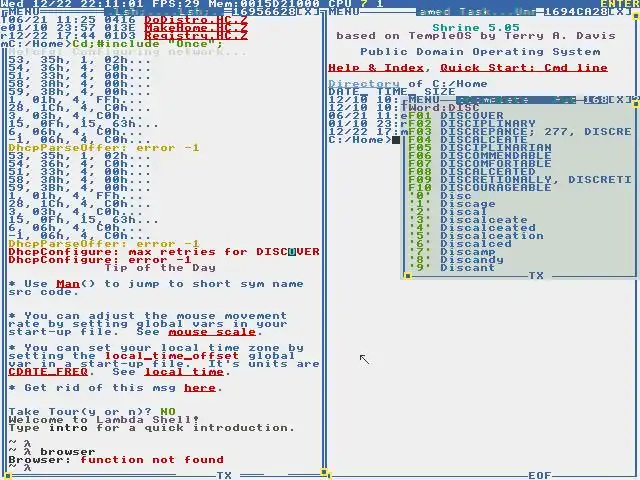Screen dimensions: 640x480
Task: Select the F02 DISCIPLINARY autocomplete entry
Action: [x=472, y=124]
